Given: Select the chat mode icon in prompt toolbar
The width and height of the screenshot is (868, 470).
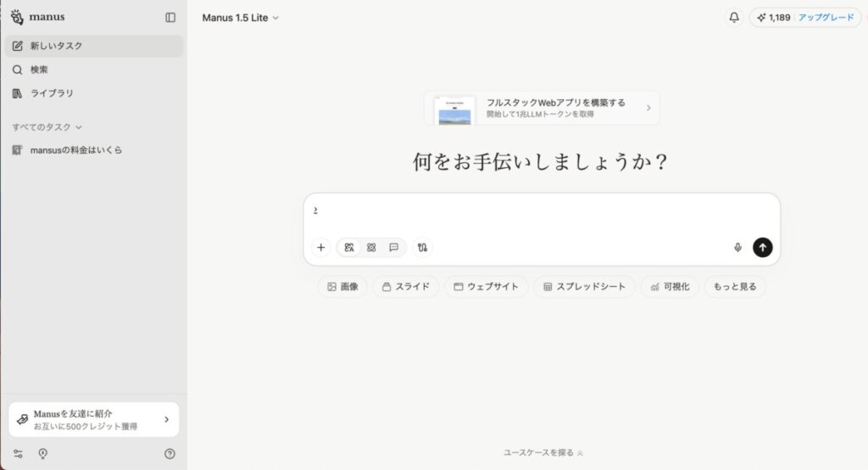Looking at the screenshot, I should pyautogui.click(x=393, y=248).
